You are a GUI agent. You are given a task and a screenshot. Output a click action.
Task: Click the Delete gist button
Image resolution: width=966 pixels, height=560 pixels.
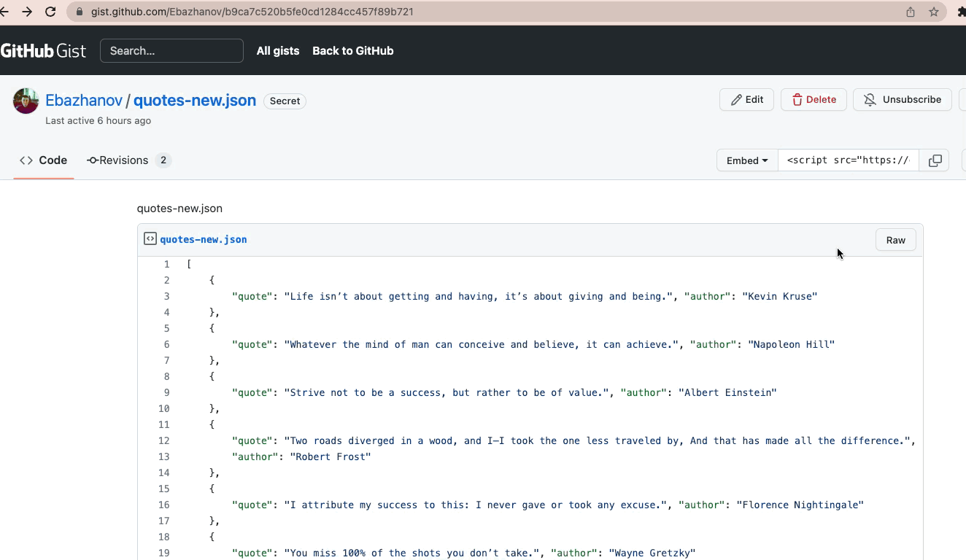click(814, 100)
